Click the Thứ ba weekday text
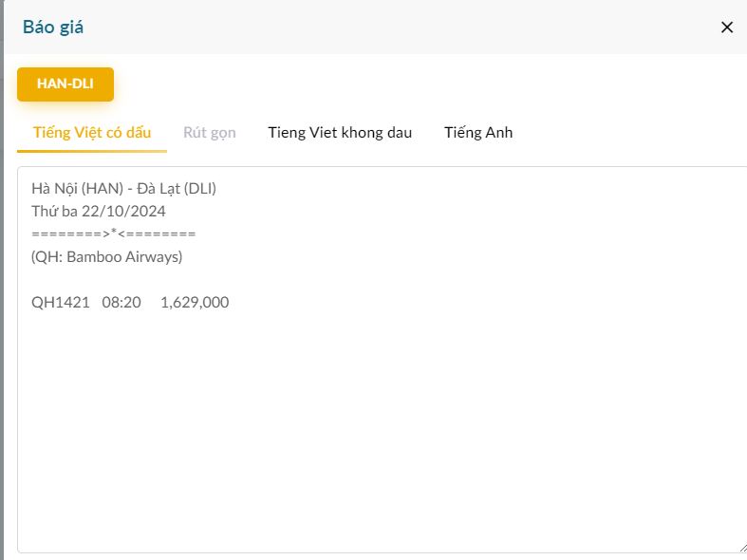 tap(54, 211)
